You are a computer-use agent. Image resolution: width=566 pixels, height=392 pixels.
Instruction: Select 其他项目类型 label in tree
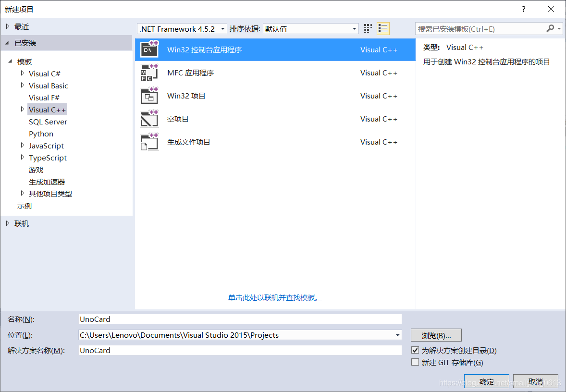50,194
